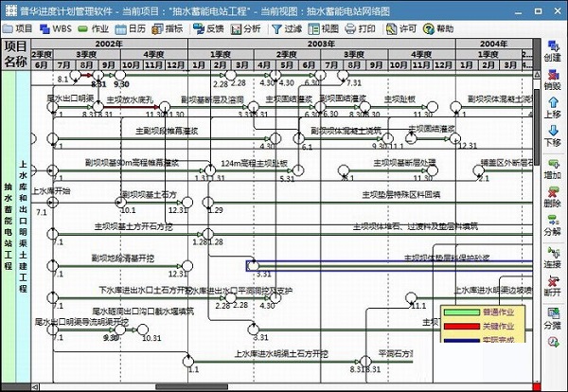Screen dimensions: 568x392
Task: Open the 项目 (Project) toolbar menu
Action: point(17,28)
